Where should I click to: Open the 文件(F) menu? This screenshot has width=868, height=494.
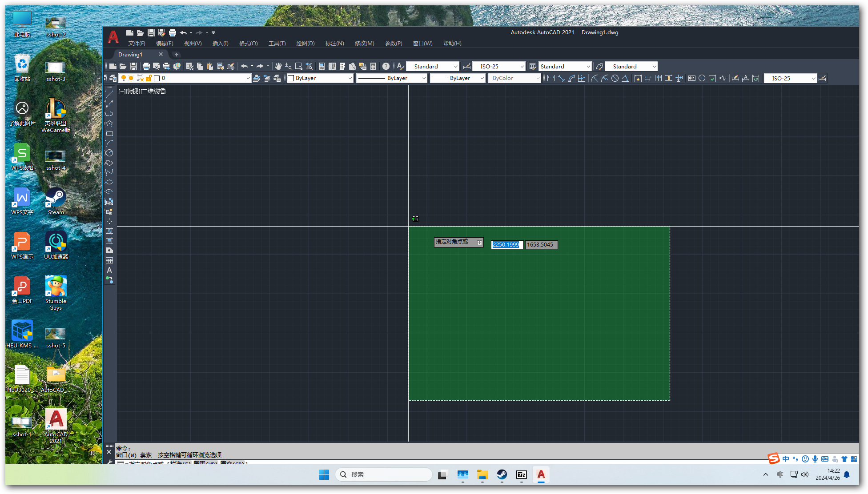point(137,43)
